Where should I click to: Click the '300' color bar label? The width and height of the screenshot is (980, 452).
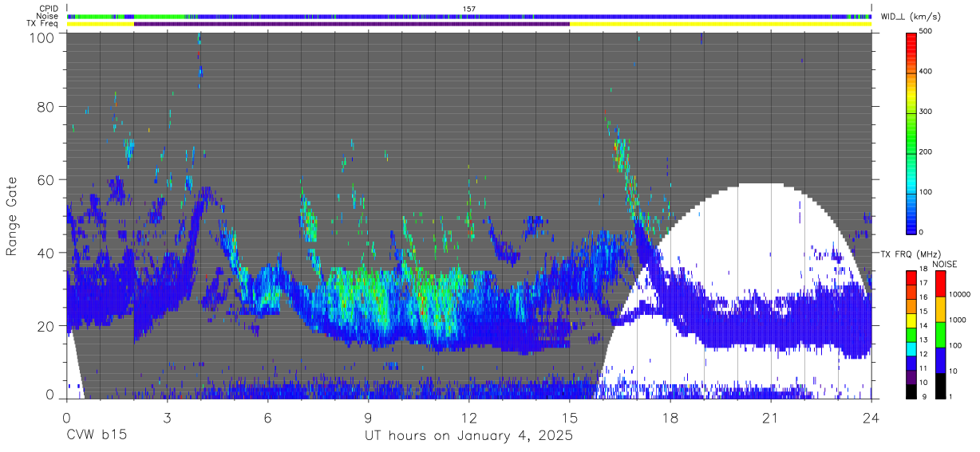[927, 112]
